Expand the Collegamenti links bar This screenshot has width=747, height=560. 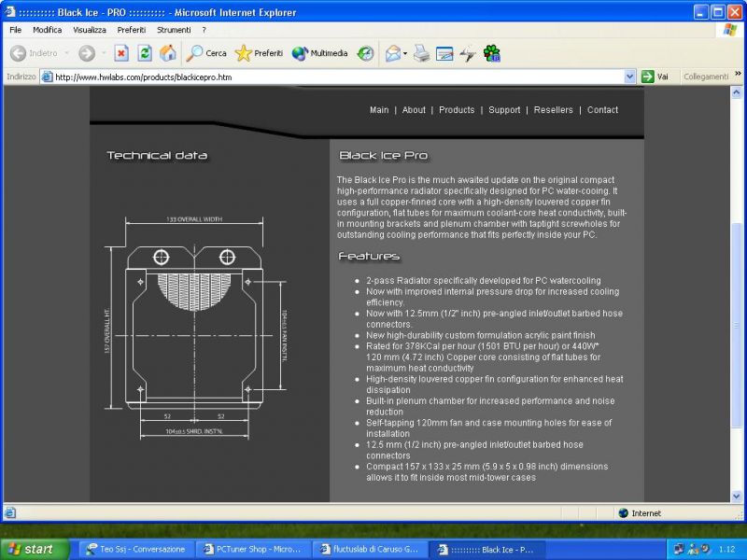point(706,77)
